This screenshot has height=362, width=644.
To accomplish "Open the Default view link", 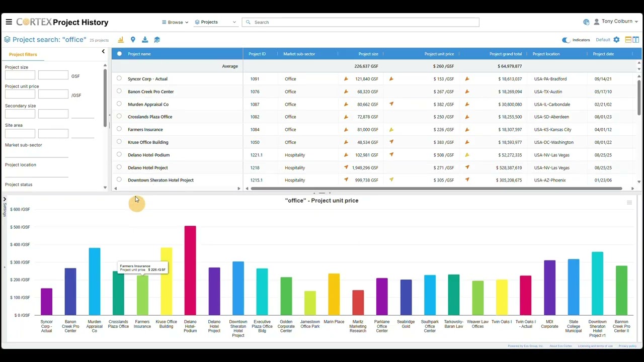I will pos(603,40).
